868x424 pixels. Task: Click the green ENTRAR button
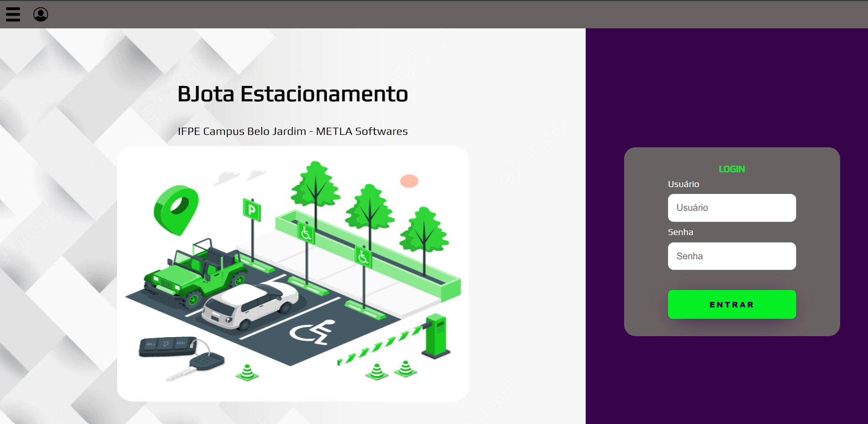point(732,305)
